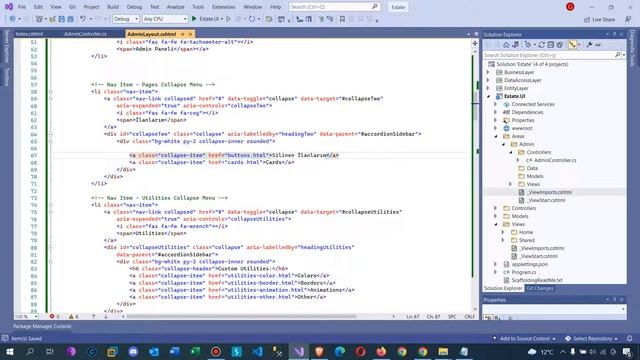This screenshot has width=640, height=360.
Task: Open the Extensions menu
Action: (x=224, y=7)
